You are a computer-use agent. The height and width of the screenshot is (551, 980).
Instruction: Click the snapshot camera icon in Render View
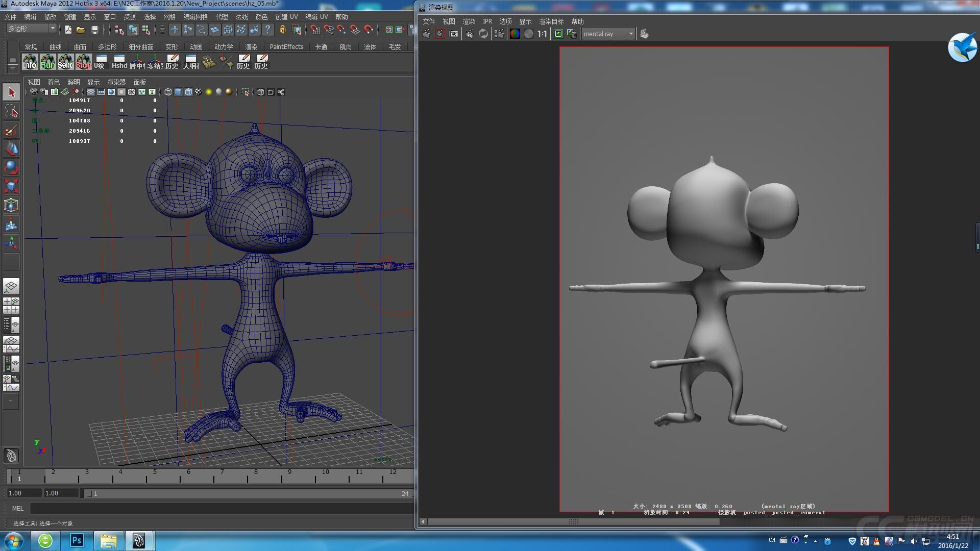pyautogui.click(x=454, y=34)
